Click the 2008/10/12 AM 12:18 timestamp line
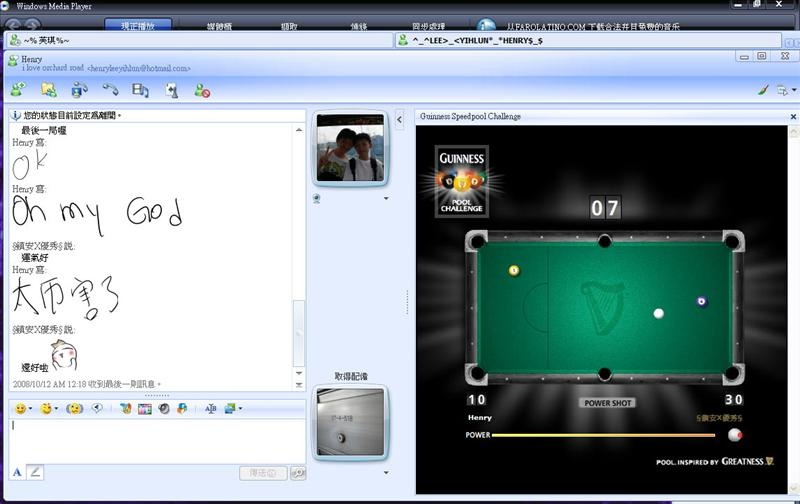Image resolution: width=800 pixels, height=504 pixels. (x=87, y=384)
